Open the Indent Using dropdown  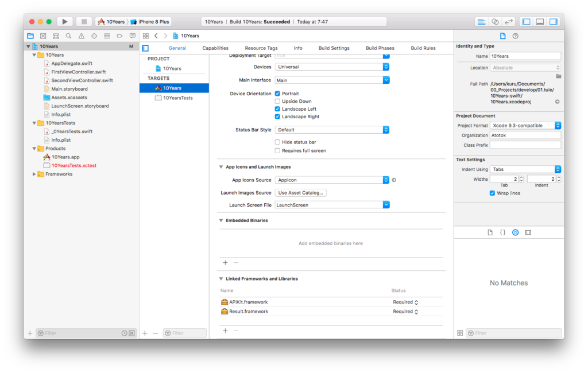tap(525, 169)
